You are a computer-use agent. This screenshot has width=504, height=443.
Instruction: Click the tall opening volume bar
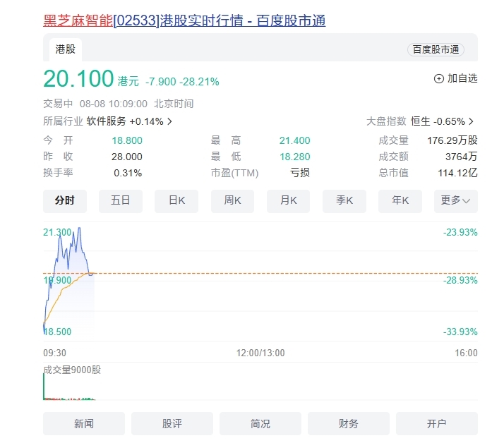click(x=44, y=387)
